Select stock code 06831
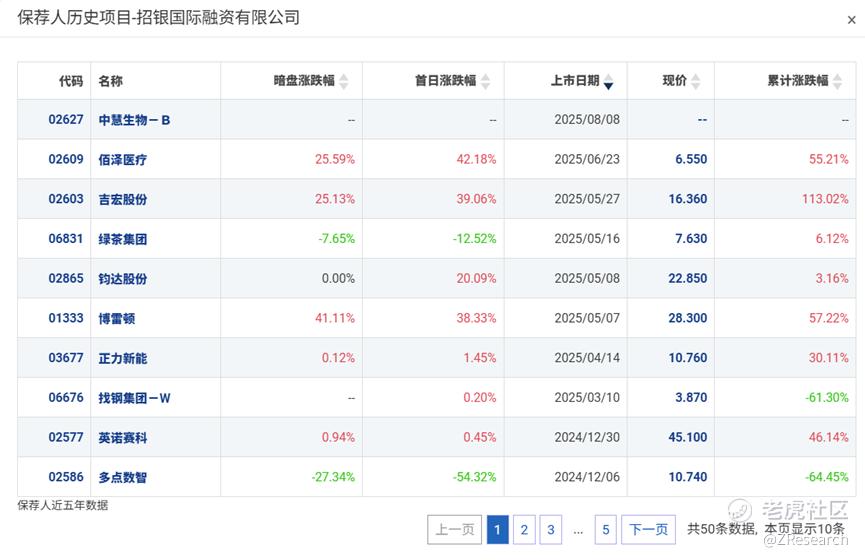The width and height of the screenshot is (865, 560). [66, 239]
